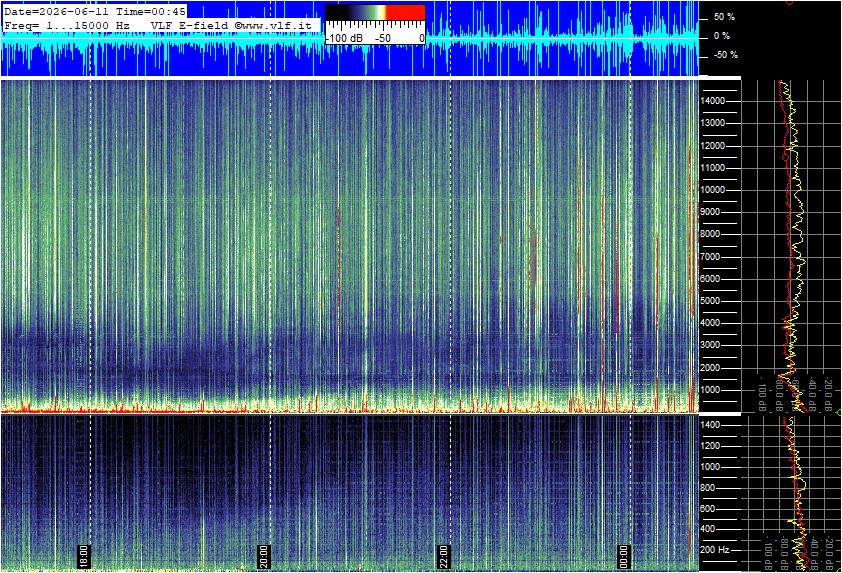Screen dimensions: 842x573
Task: Click the 400 low-band axis label
Action: tap(708, 529)
